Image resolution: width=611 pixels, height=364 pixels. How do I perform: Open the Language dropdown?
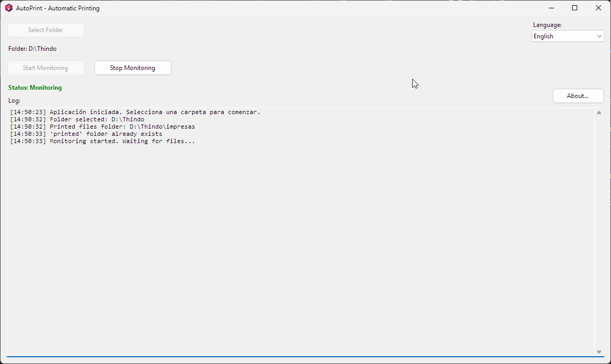point(567,36)
